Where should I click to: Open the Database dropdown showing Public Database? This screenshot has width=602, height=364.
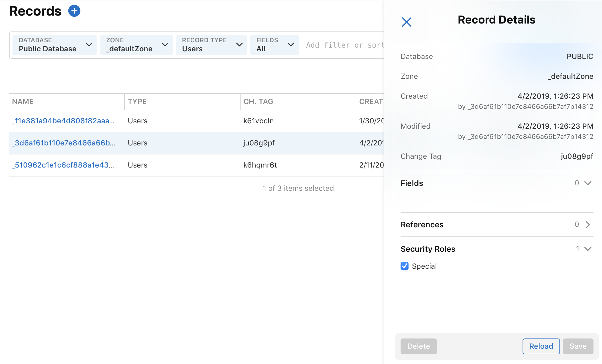pos(55,45)
